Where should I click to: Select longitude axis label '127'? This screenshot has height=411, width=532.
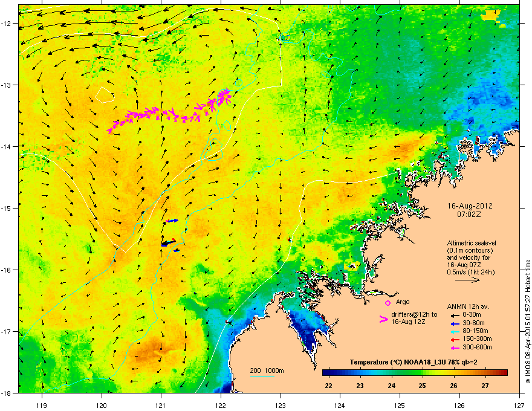point(519,405)
